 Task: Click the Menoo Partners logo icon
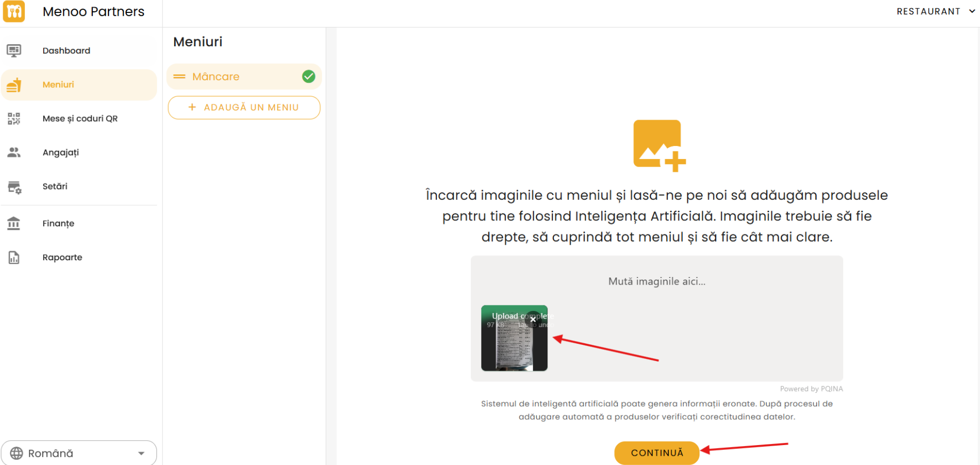point(13,11)
